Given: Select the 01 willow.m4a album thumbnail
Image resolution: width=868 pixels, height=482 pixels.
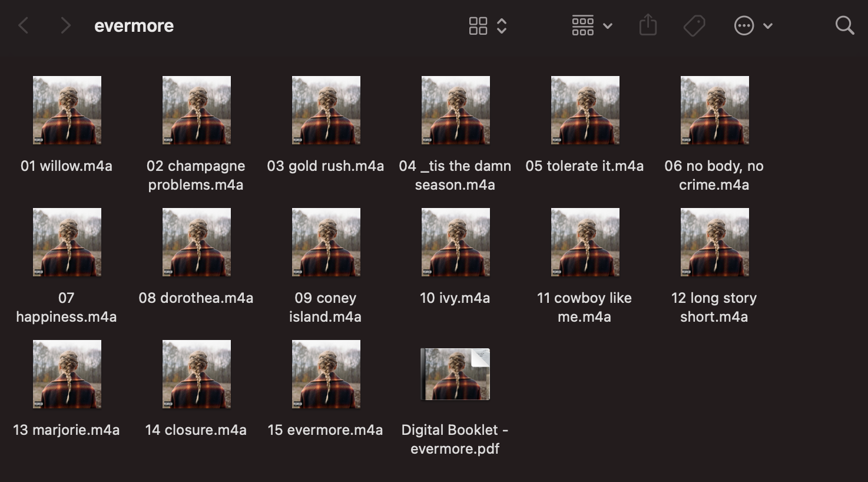Looking at the screenshot, I should coord(67,110).
